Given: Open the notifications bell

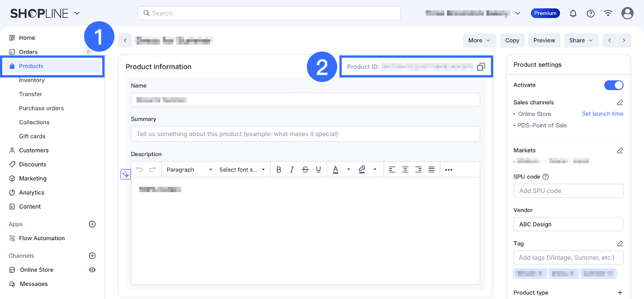Looking at the screenshot, I should [x=573, y=14].
